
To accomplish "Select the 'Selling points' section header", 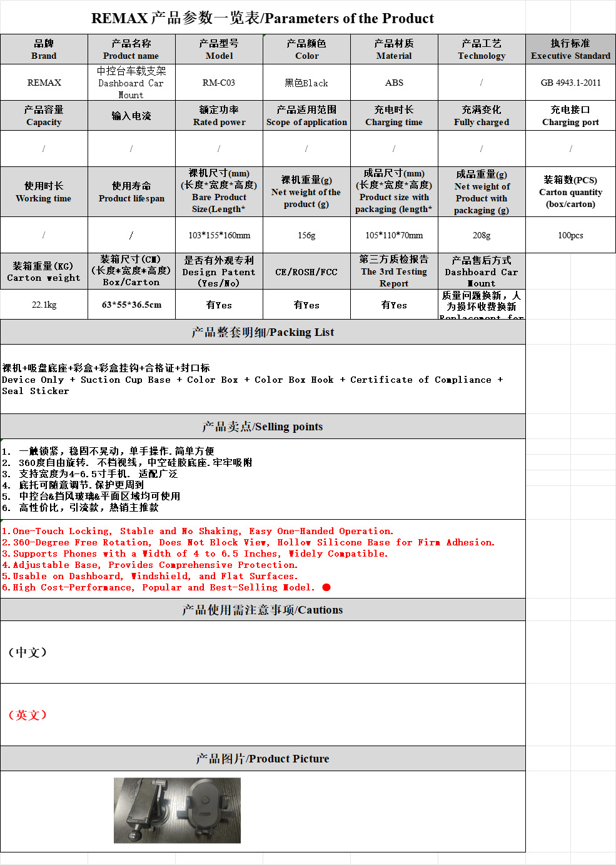I will click(263, 427).
